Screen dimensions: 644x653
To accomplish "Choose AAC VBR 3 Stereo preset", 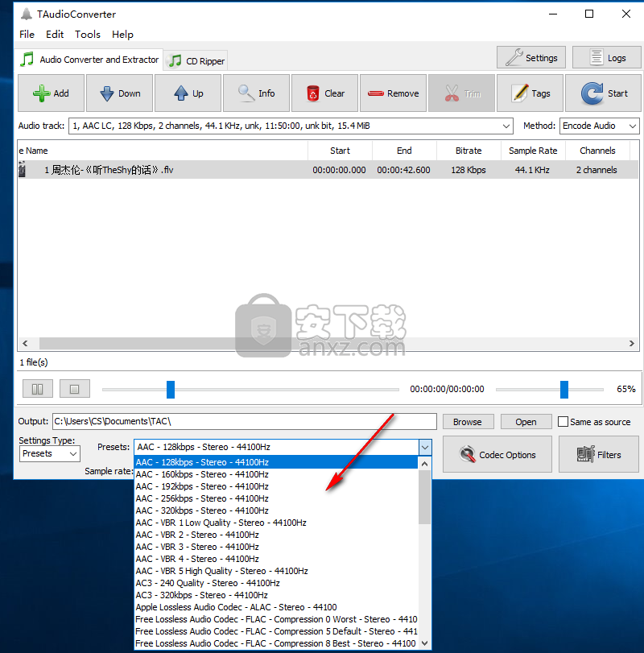I will pos(275,547).
